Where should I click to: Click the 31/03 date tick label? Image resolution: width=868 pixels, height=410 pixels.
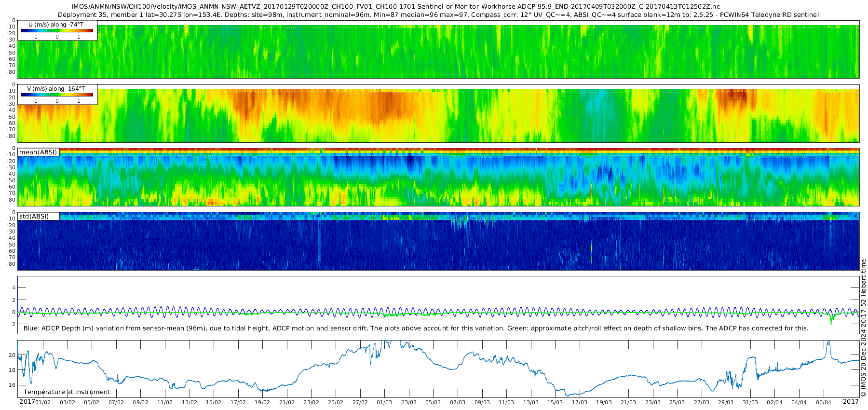coord(750,402)
